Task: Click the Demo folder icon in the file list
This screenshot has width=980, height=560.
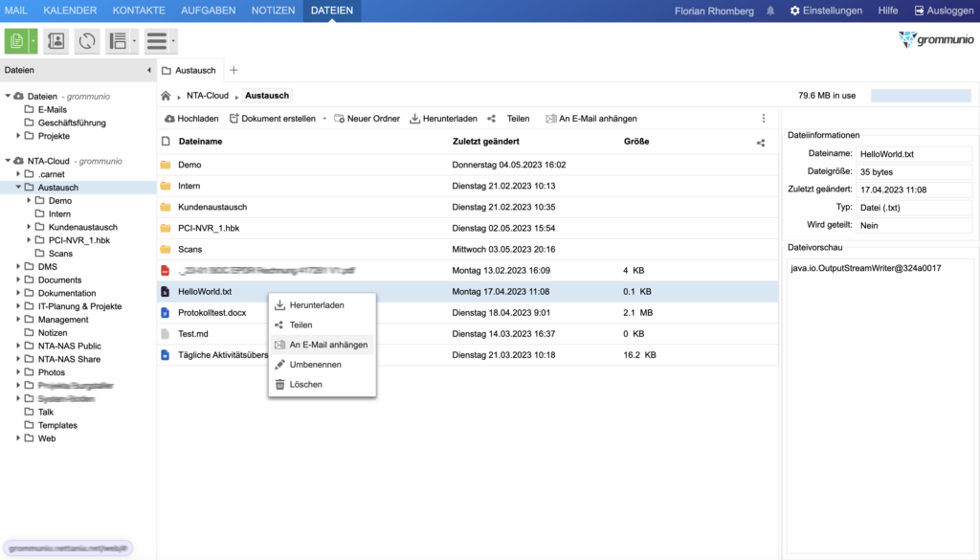Action: pyautogui.click(x=165, y=165)
